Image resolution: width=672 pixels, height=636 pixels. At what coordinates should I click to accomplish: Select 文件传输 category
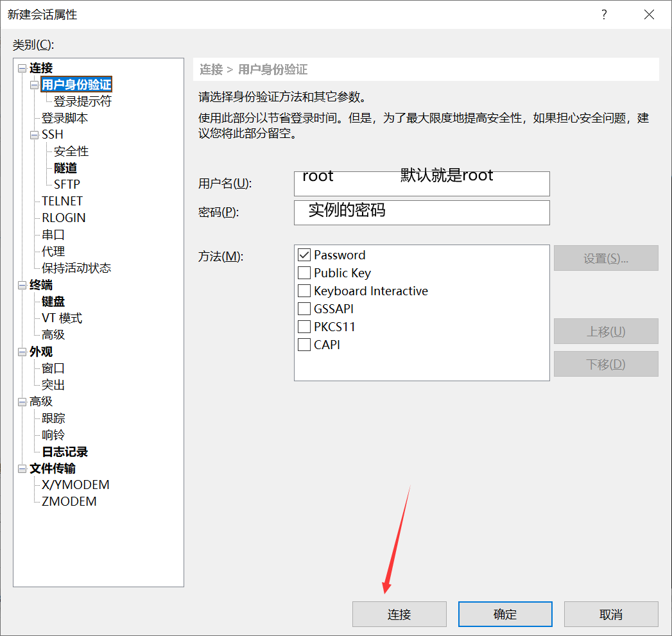[x=53, y=469]
